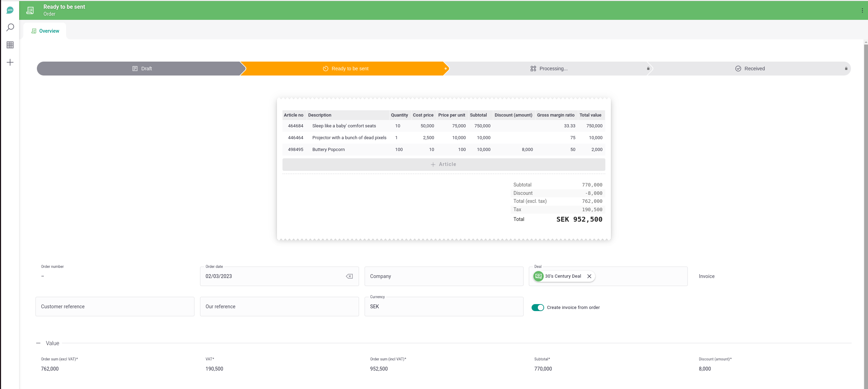Switch to the Overview tab
This screenshot has height=389, width=868.
pos(45,31)
